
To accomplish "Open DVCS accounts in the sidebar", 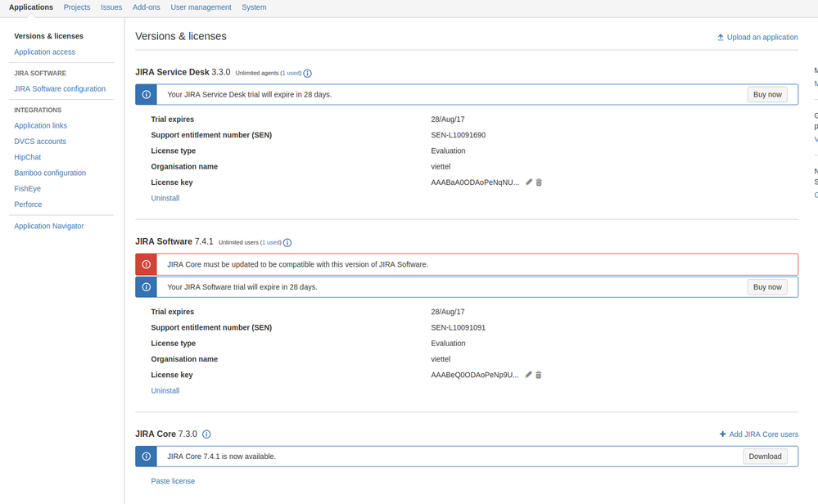I will tap(39, 142).
